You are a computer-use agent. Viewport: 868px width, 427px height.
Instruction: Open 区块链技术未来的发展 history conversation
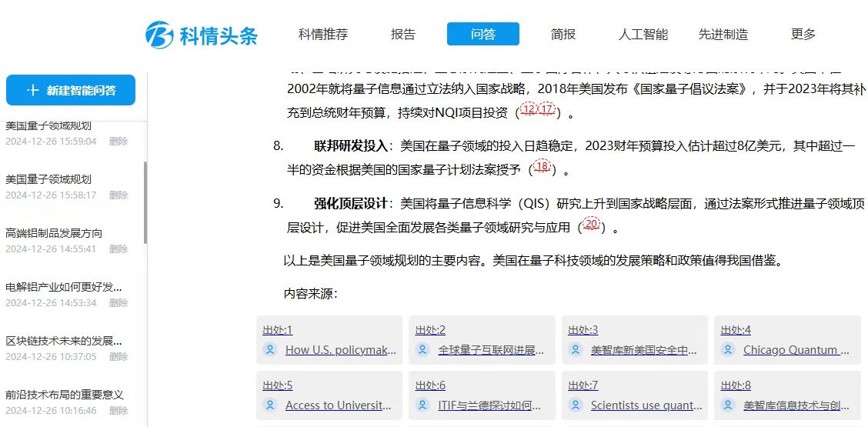point(63,341)
